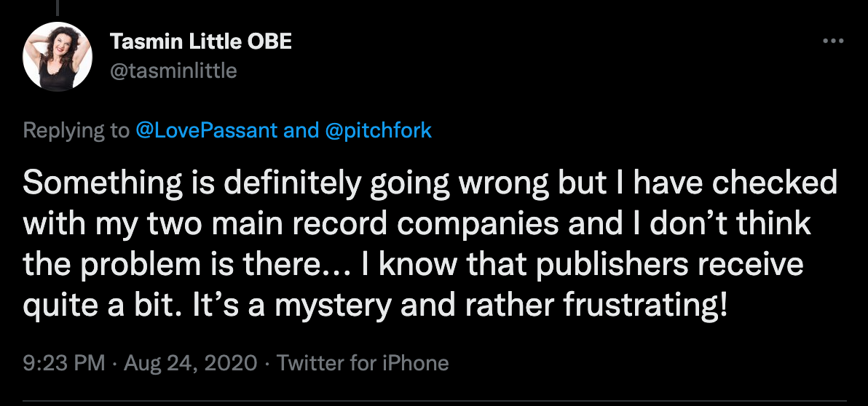Click the Aug 24, 2020 date

click(x=191, y=363)
